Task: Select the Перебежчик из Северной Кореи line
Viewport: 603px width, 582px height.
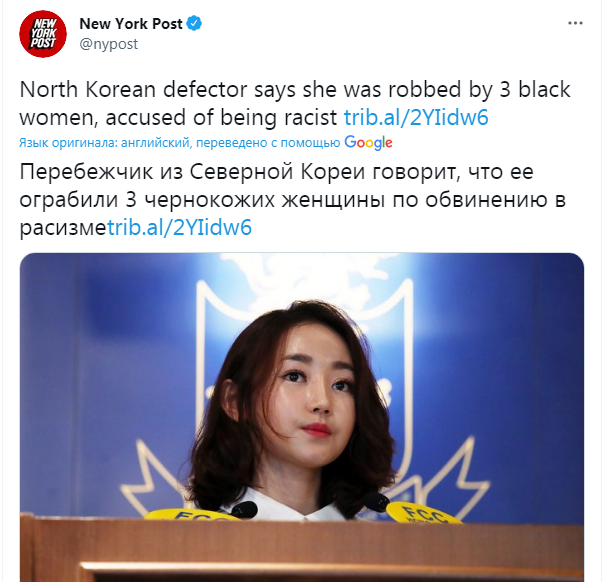Action: [x=277, y=172]
